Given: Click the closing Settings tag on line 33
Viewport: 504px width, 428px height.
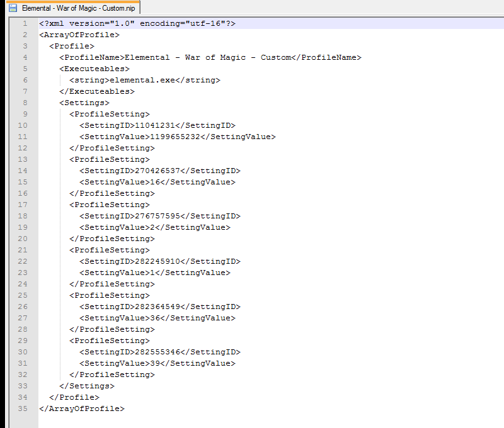Looking at the screenshot, I should tap(86, 386).
